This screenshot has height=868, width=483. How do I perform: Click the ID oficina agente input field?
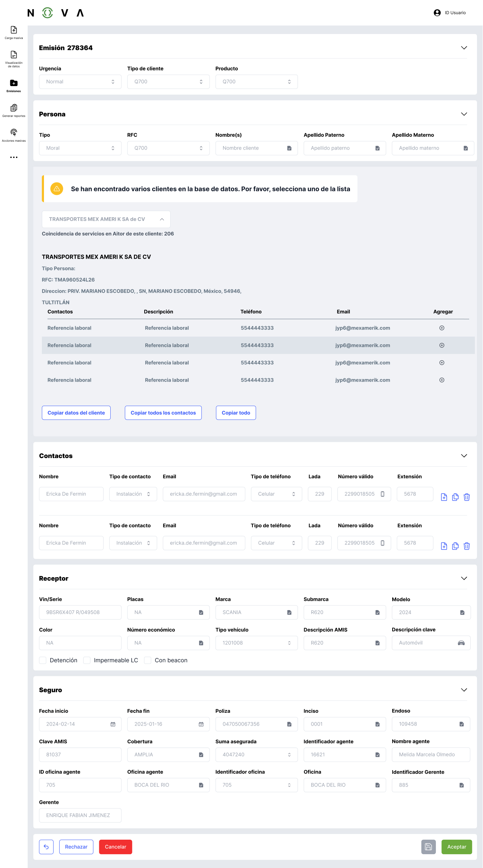click(x=80, y=785)
